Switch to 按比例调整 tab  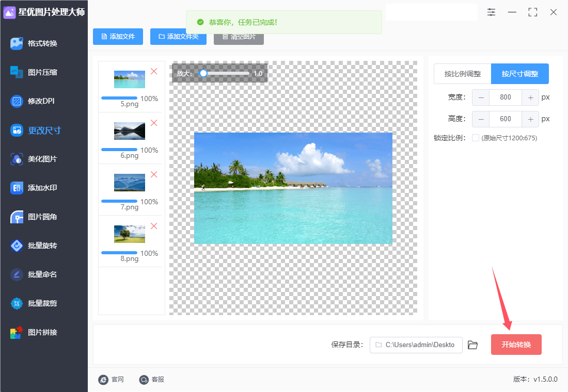(x=462, y=74)
